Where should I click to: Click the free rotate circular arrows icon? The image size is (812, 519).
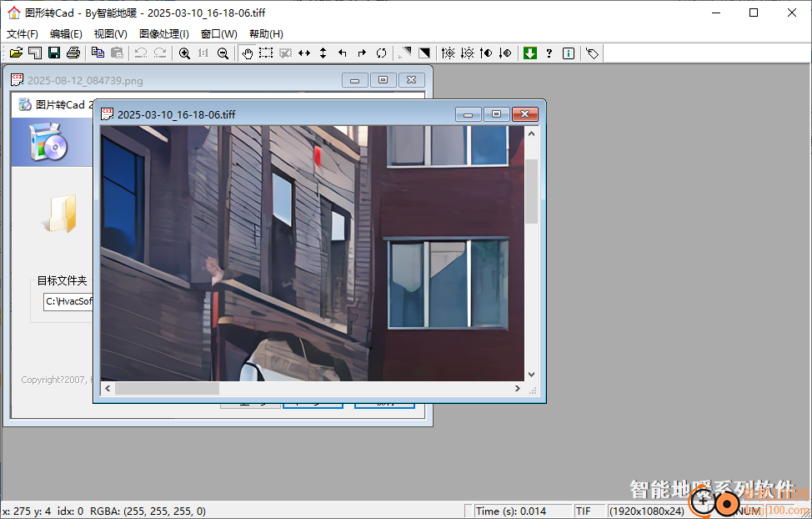pos(381,53)
